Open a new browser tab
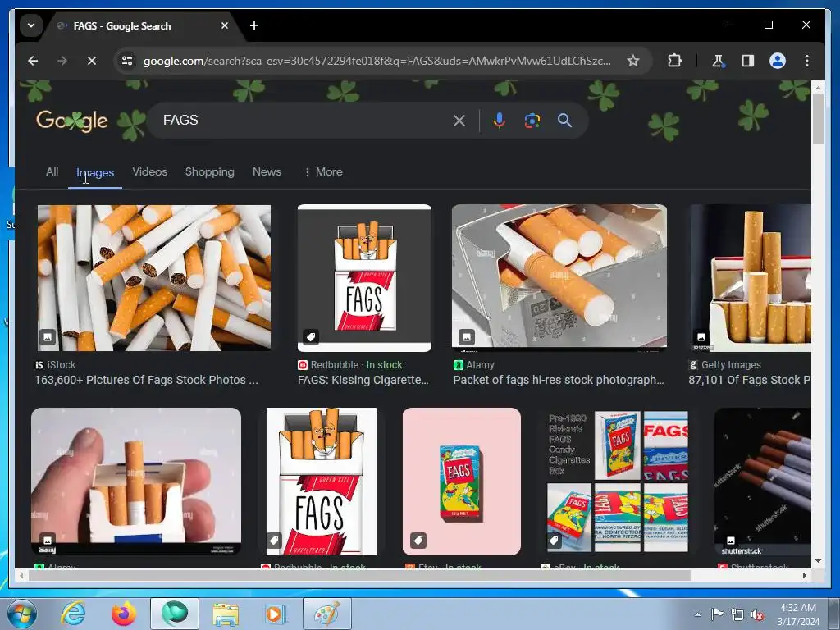840x630 pixels. point(254,25)
